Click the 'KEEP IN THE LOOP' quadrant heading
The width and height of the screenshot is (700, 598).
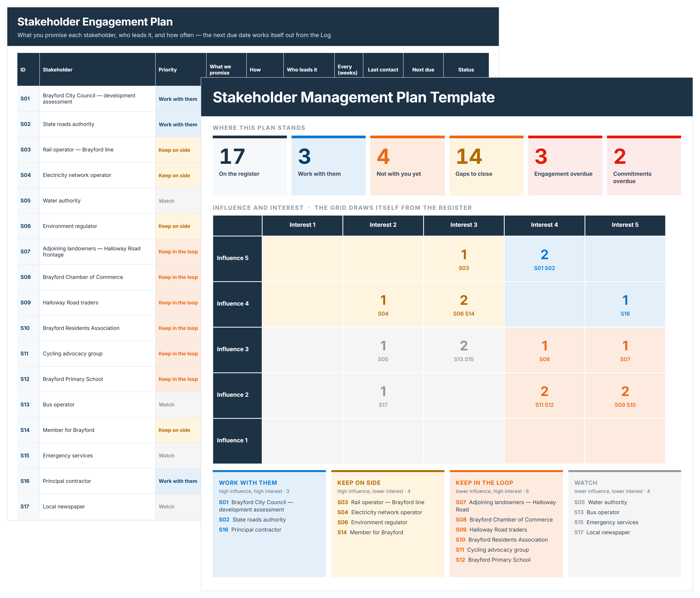[485, 483]
